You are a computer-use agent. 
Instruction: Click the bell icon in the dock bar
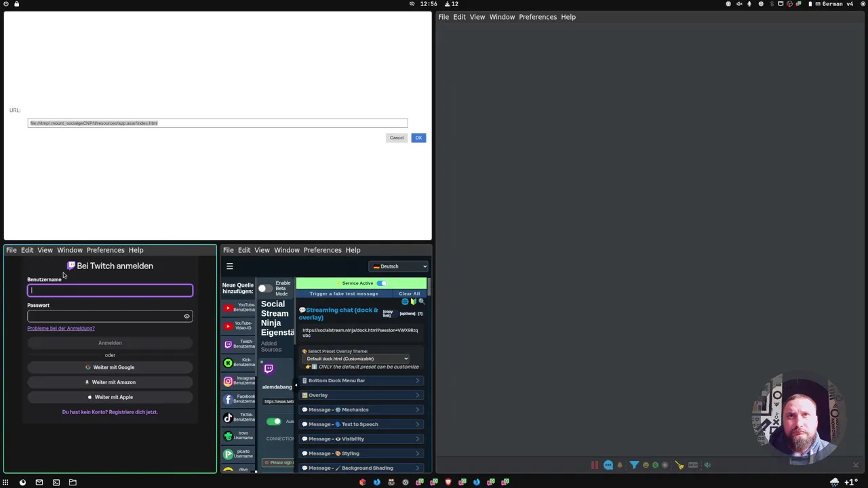coord(620,465)
